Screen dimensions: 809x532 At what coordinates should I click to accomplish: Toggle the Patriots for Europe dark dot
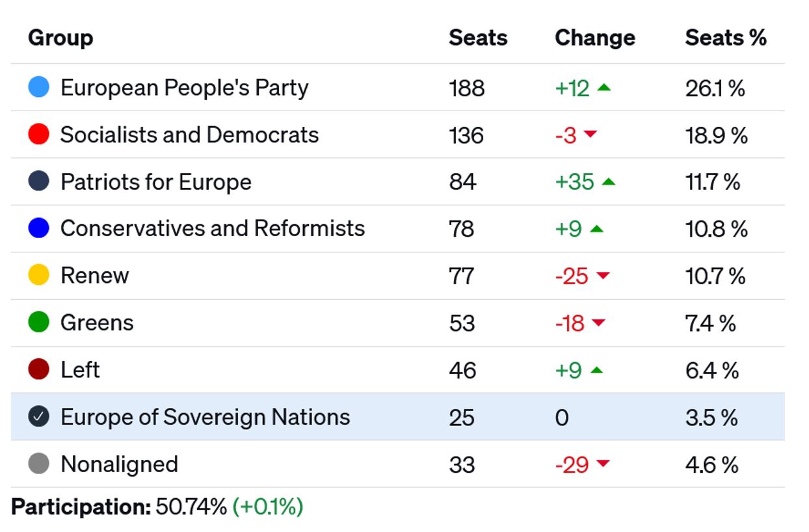39,181
